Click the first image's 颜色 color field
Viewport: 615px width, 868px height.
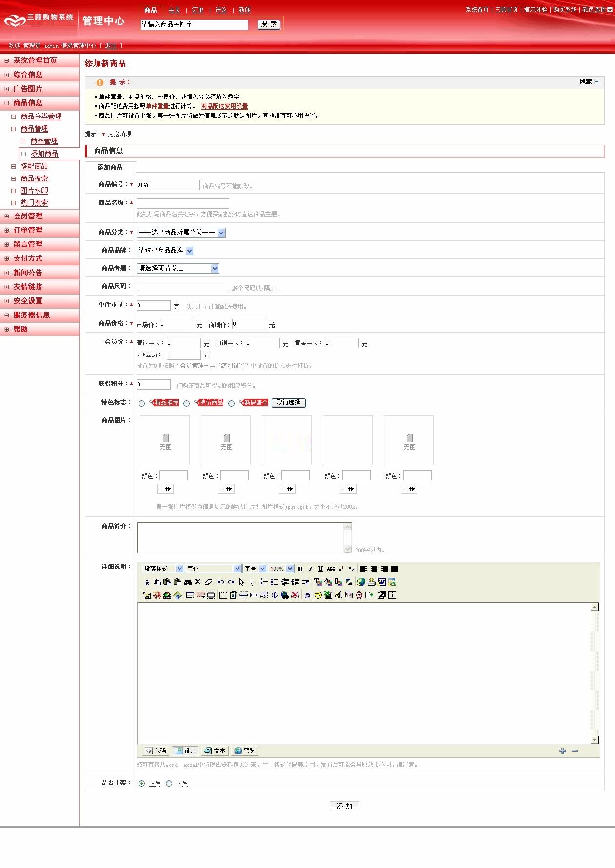point(174,475)
